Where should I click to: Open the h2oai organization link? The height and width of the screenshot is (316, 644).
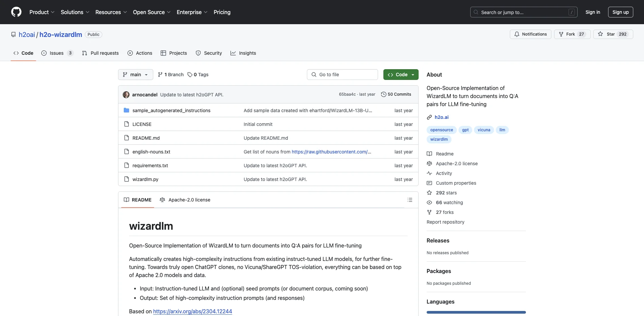[x=27, y=35]
